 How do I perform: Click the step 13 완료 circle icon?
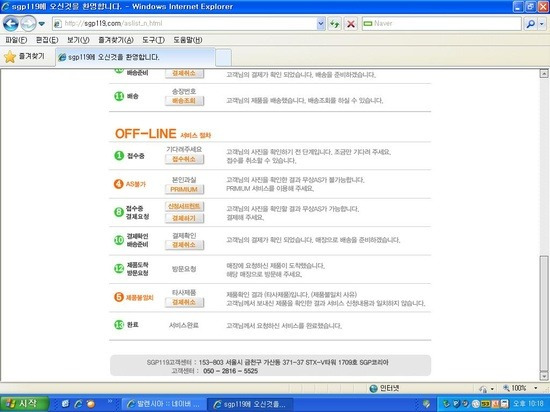point(119,325)
